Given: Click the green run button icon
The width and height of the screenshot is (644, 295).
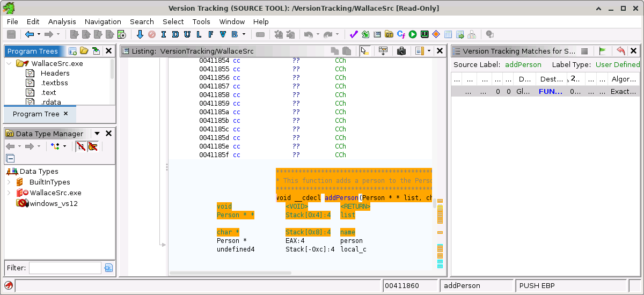Looking at the screenshot, I should pyautogui.click(x=413, y=34).
